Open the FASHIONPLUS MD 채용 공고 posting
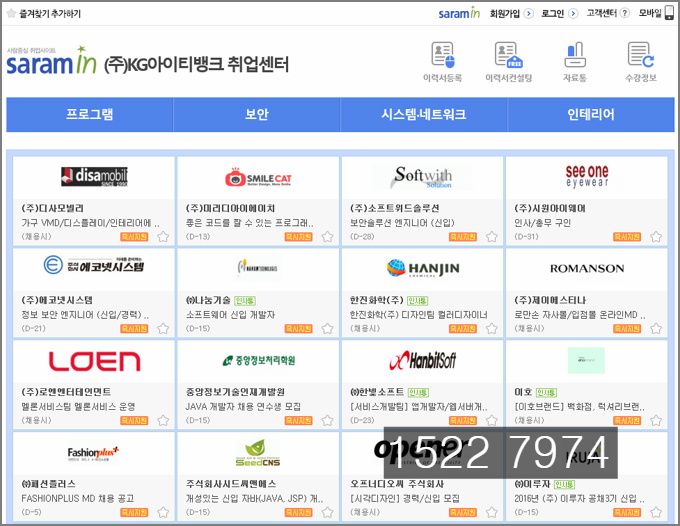Screen dimensions: 680x526 [x=78, y=499]
